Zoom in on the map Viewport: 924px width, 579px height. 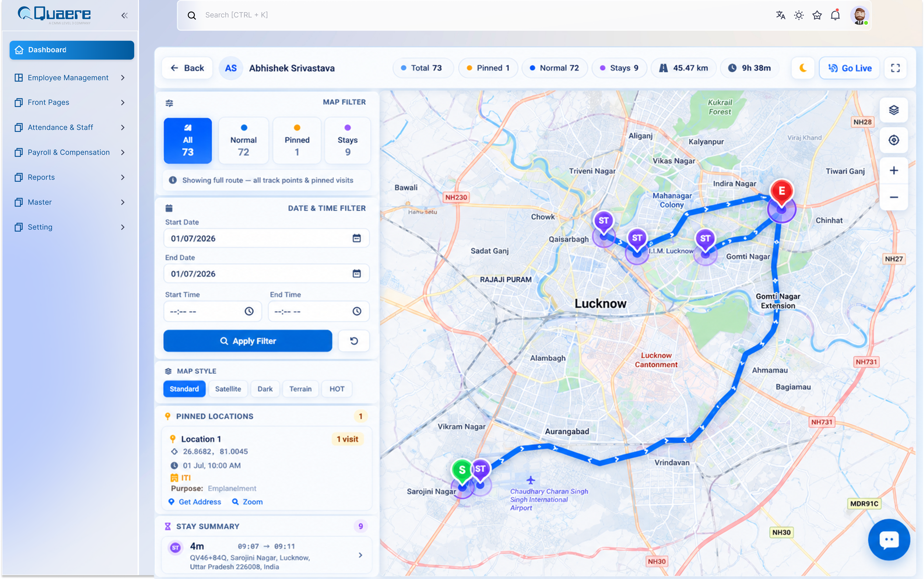click(894, 170)
